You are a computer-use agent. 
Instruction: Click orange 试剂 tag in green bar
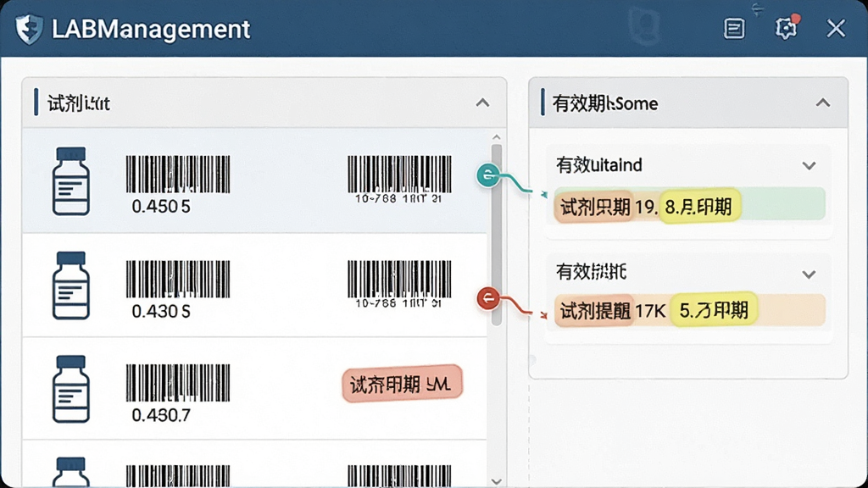(x=594, y=207)
